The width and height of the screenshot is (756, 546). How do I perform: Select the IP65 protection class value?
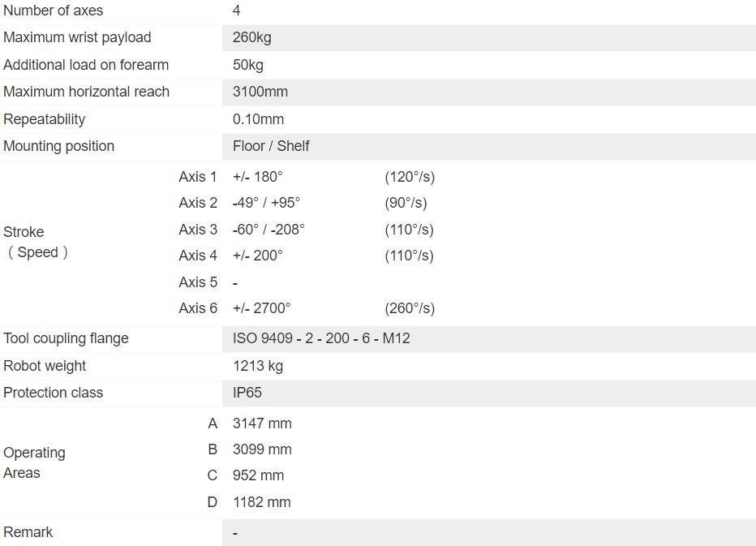[x=247, y=393]
